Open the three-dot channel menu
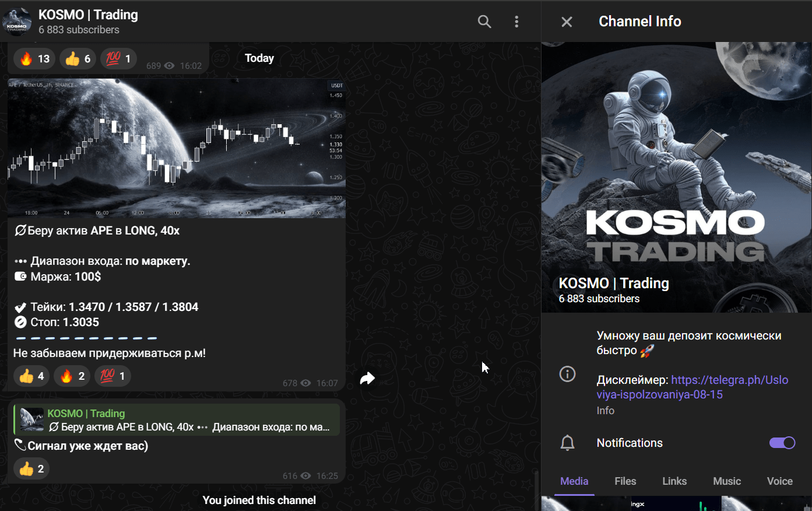812x511 pixels. 516,22
